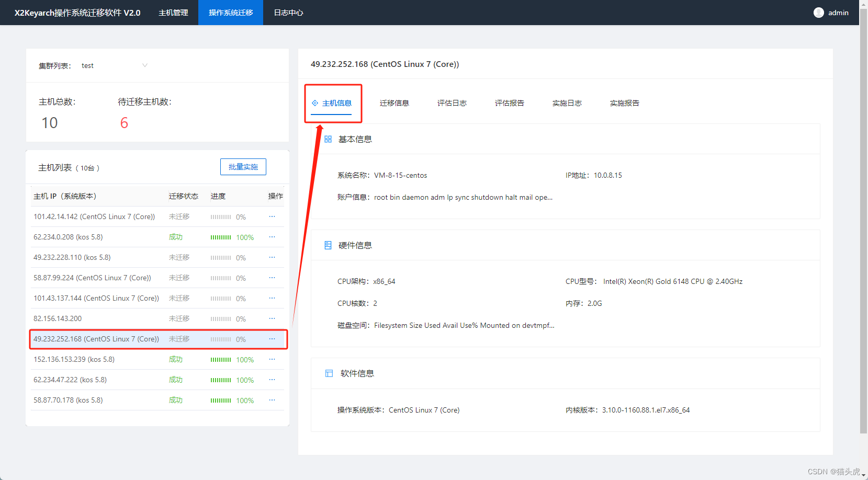The image size is (868, 480).
Task: Switch to the 评估报告 tab
Action: tap(510, 103)
